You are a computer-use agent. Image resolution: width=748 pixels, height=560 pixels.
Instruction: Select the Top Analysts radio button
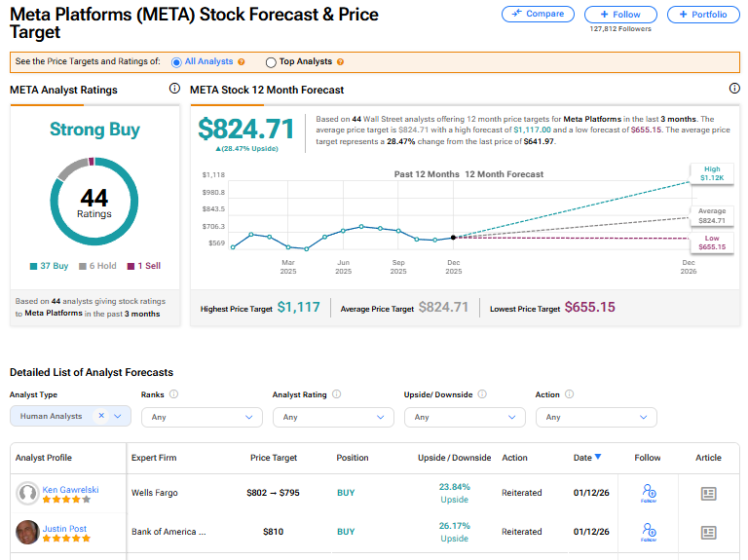271,62
